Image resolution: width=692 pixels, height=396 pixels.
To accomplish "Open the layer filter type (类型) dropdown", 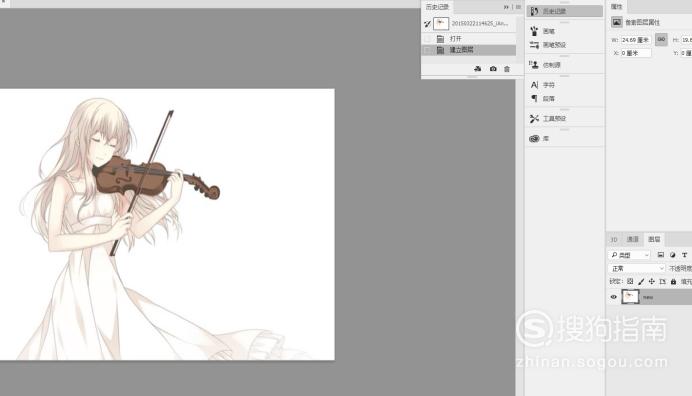I will (630, 255).
